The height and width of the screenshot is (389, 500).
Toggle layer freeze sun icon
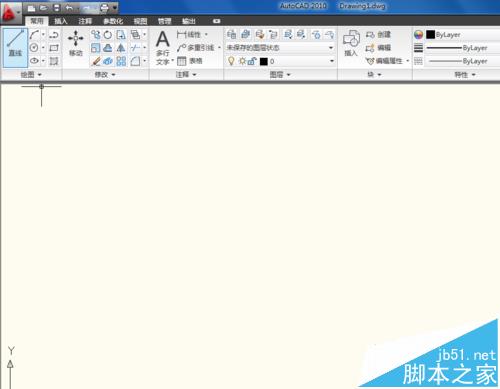point(242,61)
